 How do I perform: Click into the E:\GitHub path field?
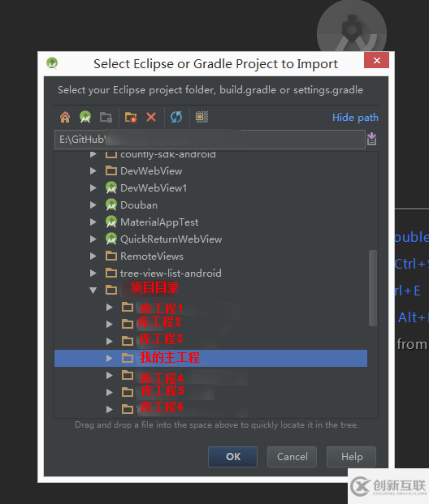210,139
